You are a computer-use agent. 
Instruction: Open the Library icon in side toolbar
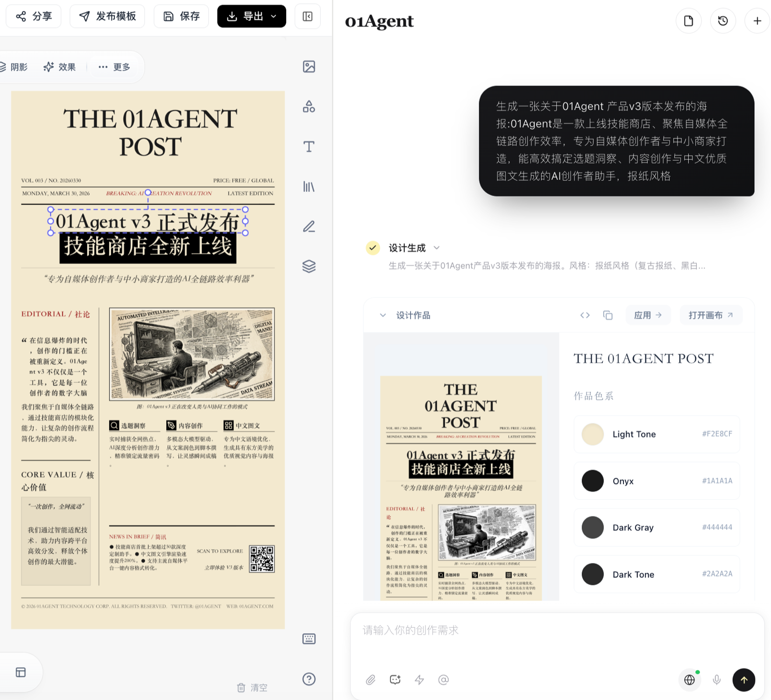tap(309, 187)
